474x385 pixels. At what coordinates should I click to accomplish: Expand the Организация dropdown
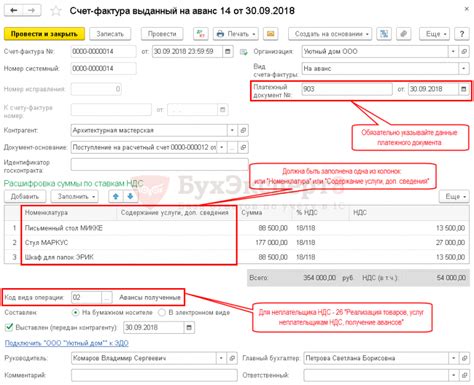453,52
